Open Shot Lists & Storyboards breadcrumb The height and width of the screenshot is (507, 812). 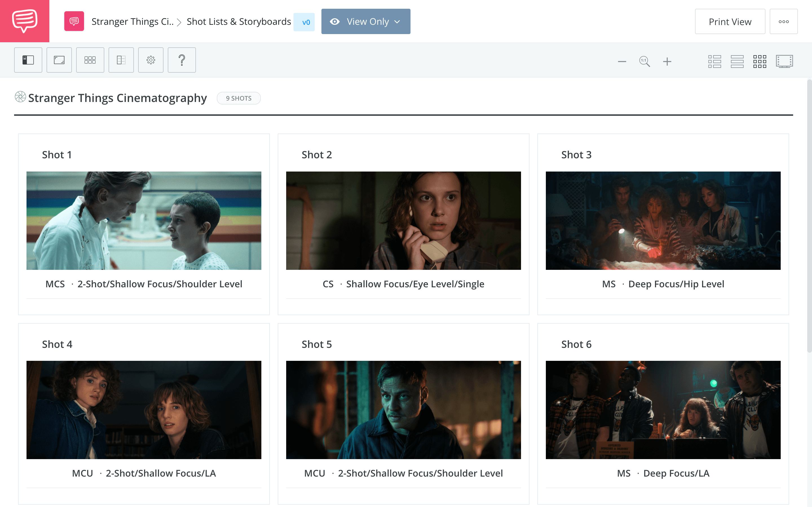[239, 21]
